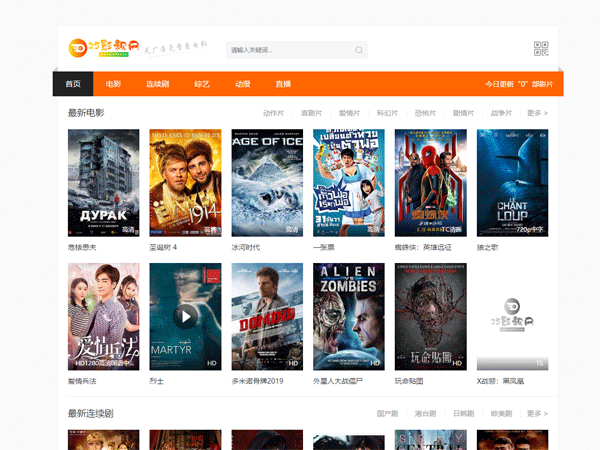Filter movies by 动作片 category
This screenshot has width=600, height=450.
273,114
